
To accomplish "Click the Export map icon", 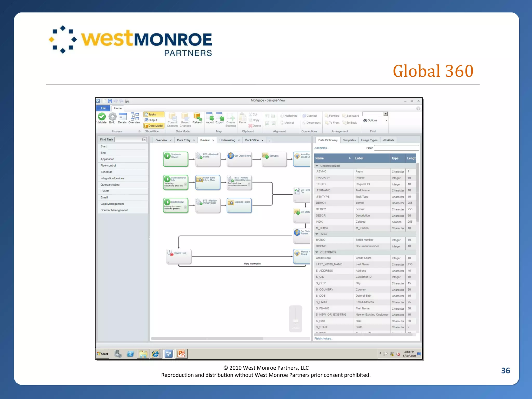I will [220, 116].
